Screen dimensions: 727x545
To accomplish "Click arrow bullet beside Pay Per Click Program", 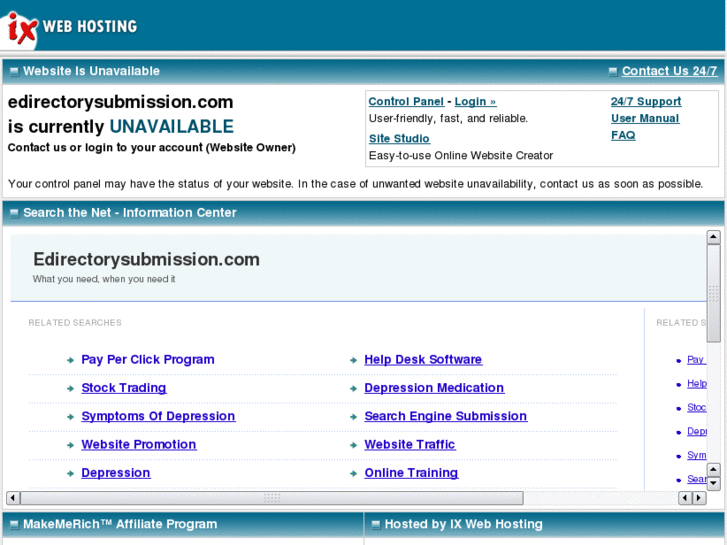I will pyautogui.click(x=70, y=360).
